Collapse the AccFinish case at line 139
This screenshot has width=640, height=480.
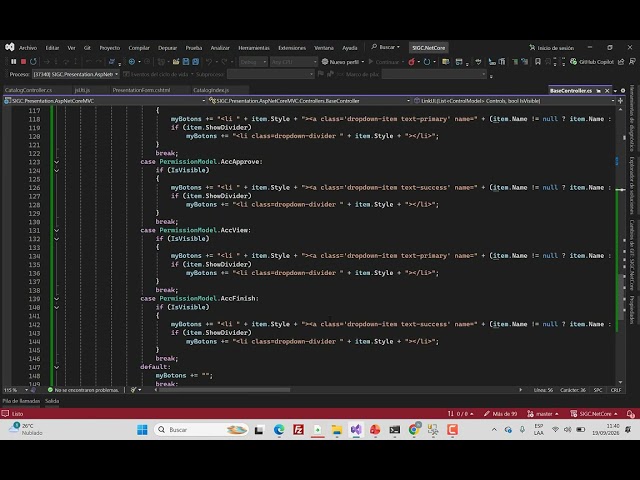coord(56,299)
